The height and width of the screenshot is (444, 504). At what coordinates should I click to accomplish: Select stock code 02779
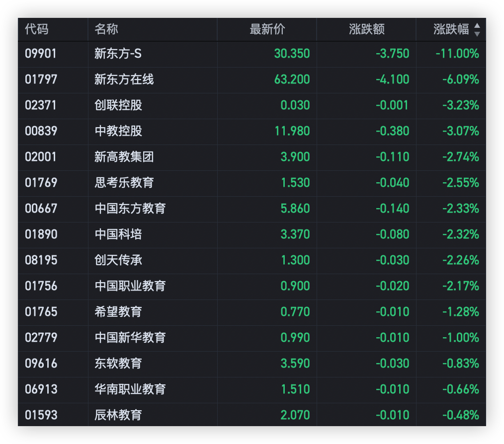click(x=41, y=338)
